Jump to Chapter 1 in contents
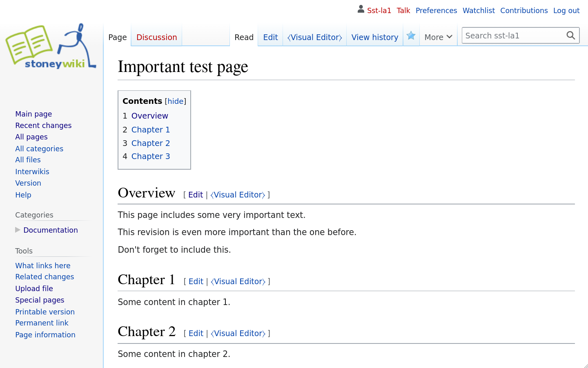 pyautogui.click(x=151, y=130)
